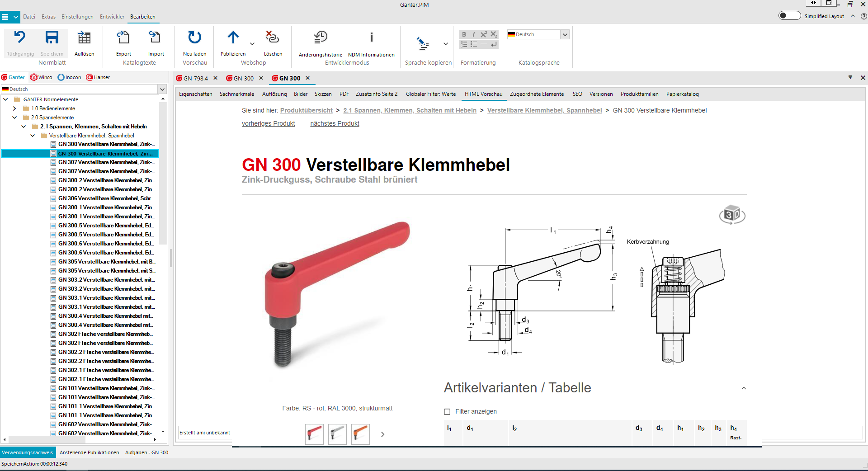Open the Einstellungen menu
Viewport: 868px width, 471px height.
(x=77, y=17)
